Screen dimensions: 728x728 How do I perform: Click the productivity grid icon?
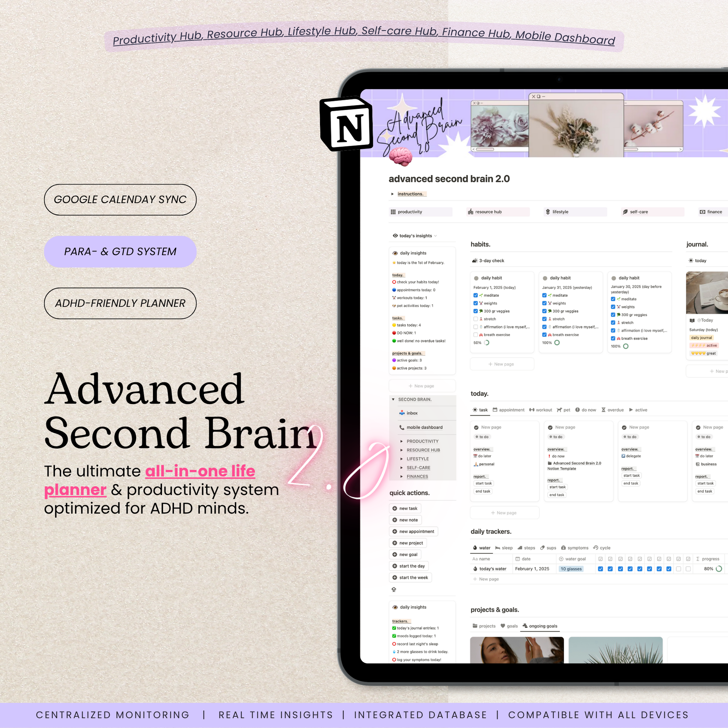[x=393, y=212]
